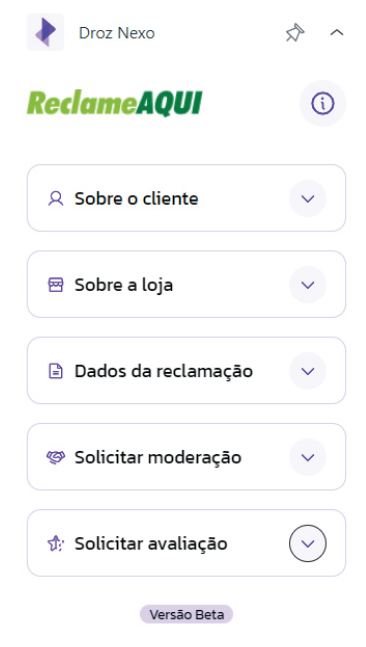Screen dimensions: 366x647
Task: Click the storefront icon in Sobre a loja
Action: click(x=56, y=285)
